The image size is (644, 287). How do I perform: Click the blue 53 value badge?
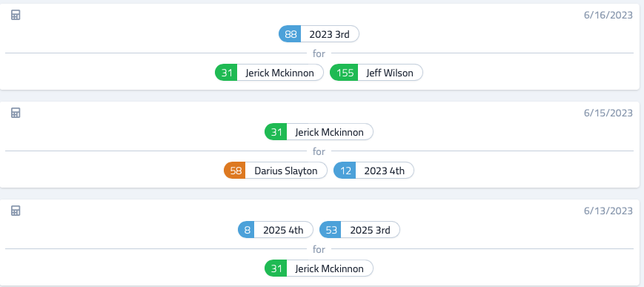click(x=331, y=230)
